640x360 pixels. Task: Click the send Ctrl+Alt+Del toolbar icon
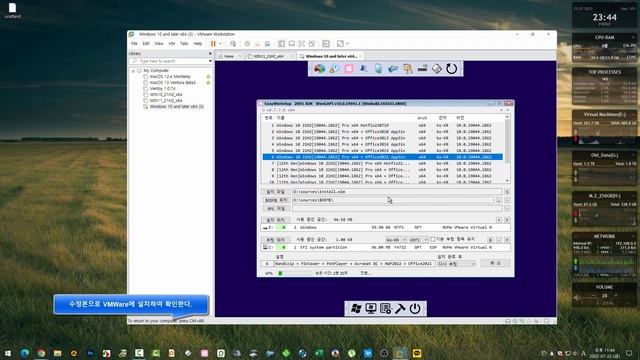[233, 44]
